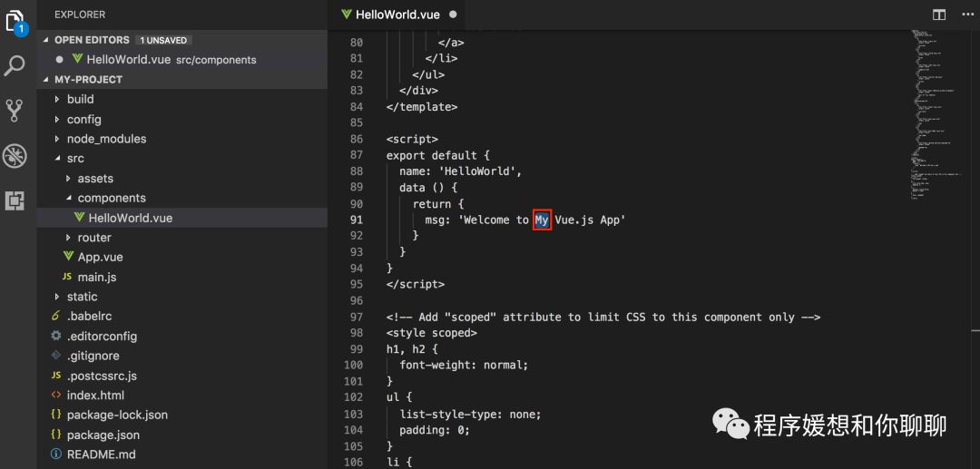Image resolution: width=980 pixels, height=469 pixels.
Task: Open .babelrc file
Action: 89,316
